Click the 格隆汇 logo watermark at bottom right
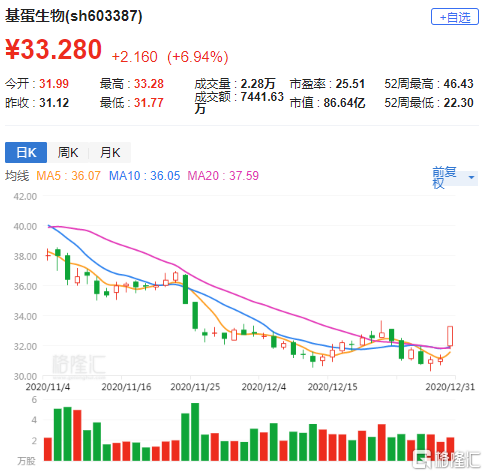The image size is (487, 476). click(x=446, y=460)
